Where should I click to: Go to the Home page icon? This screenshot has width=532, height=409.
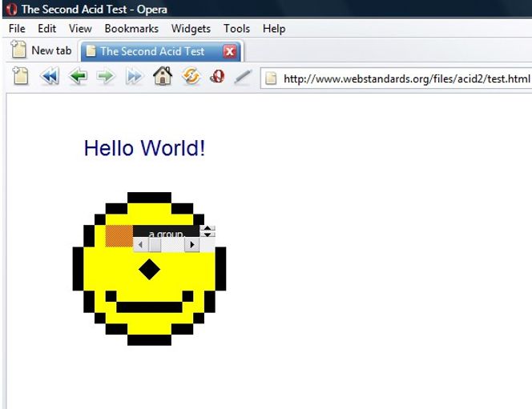click(163, 75)
